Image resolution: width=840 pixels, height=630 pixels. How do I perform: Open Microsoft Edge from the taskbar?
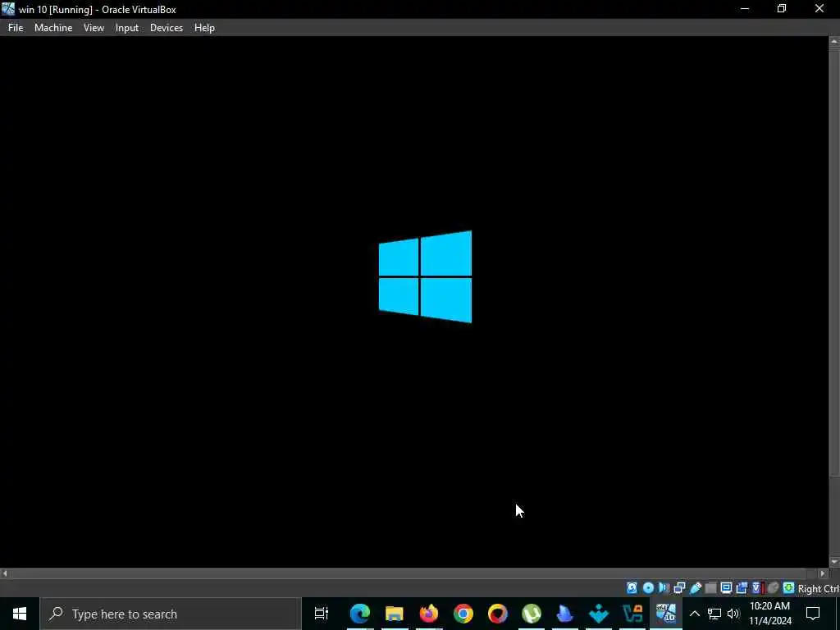360,614
